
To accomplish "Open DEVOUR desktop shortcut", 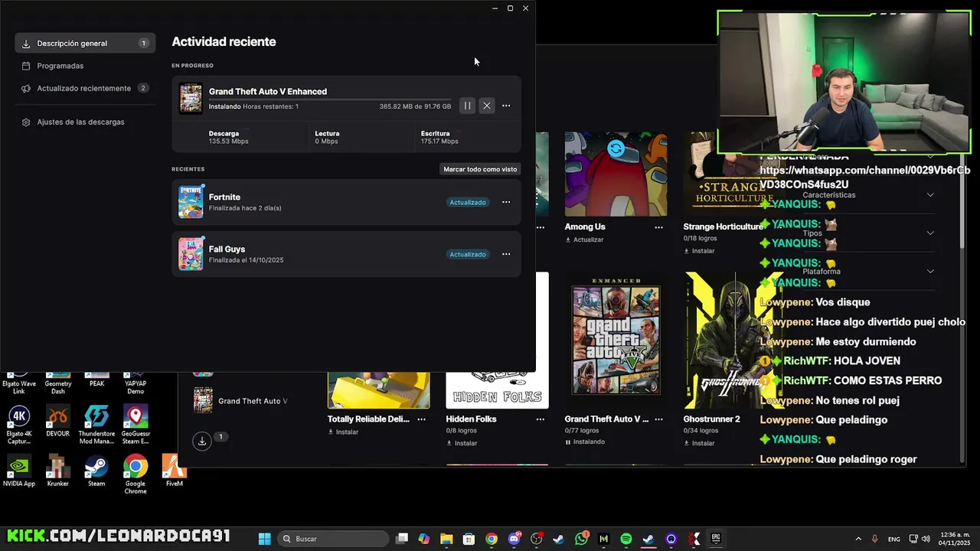I will [x=57, y=421].
